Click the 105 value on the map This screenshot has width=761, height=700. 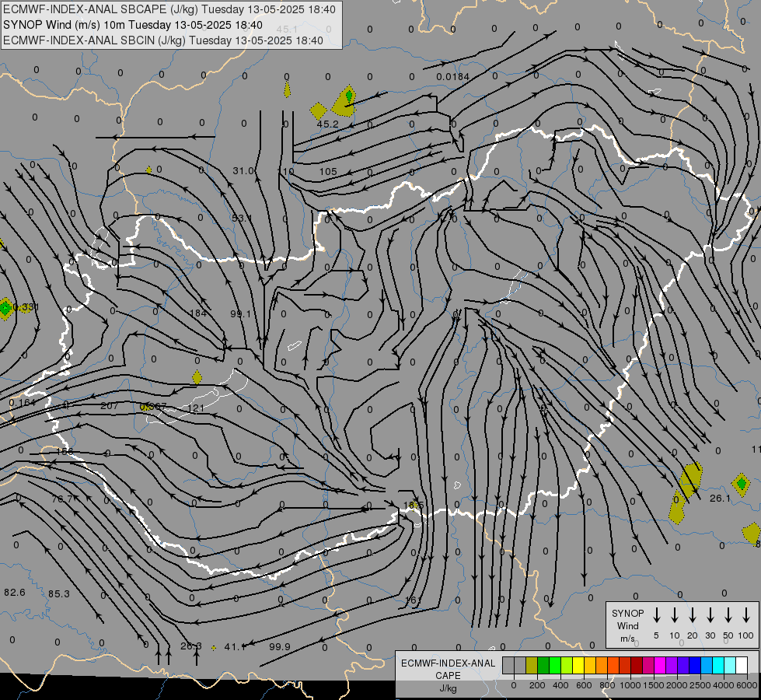point(328,171)
